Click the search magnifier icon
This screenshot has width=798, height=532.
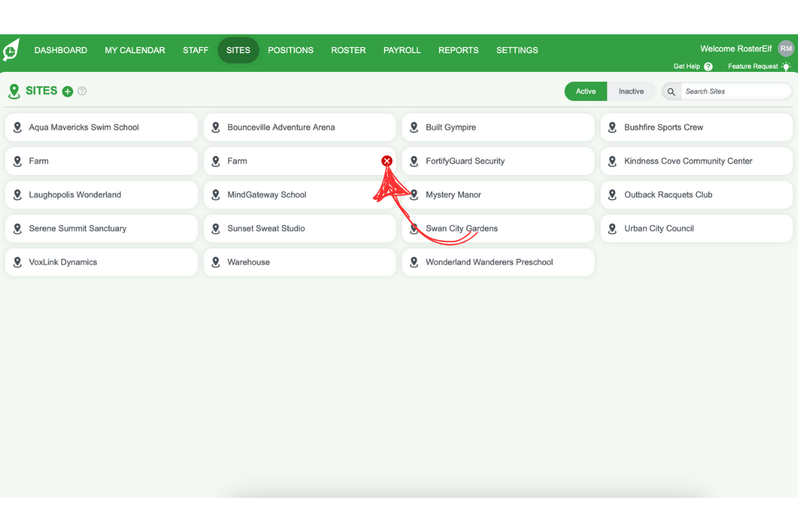coord(671,92)
